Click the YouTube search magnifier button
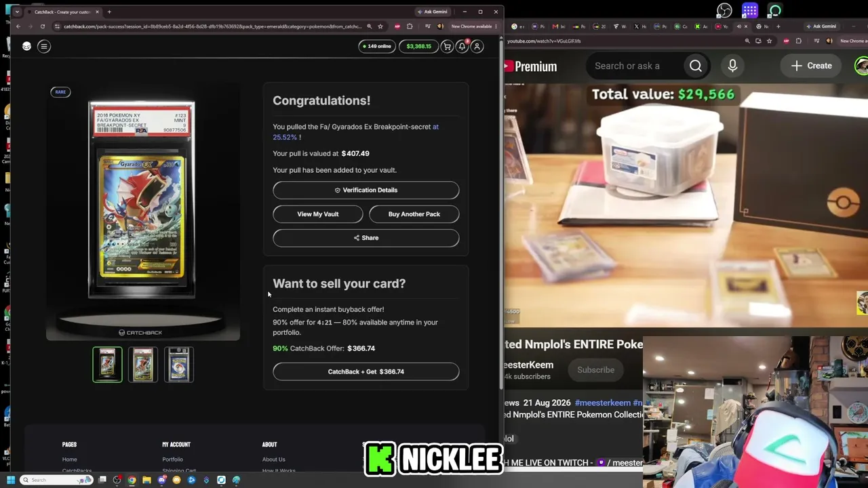Screen dimensions: 868x488 (696, 66)
